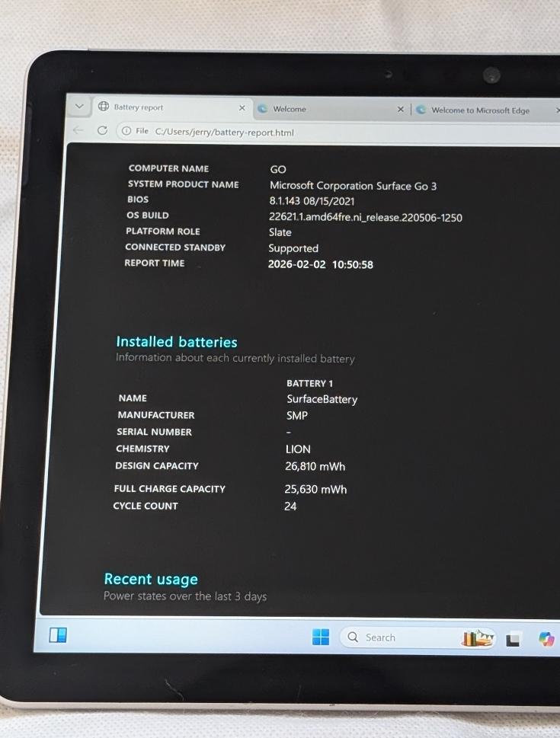
Task: Select the CHEMISTRY label
Action: [142, 449]
